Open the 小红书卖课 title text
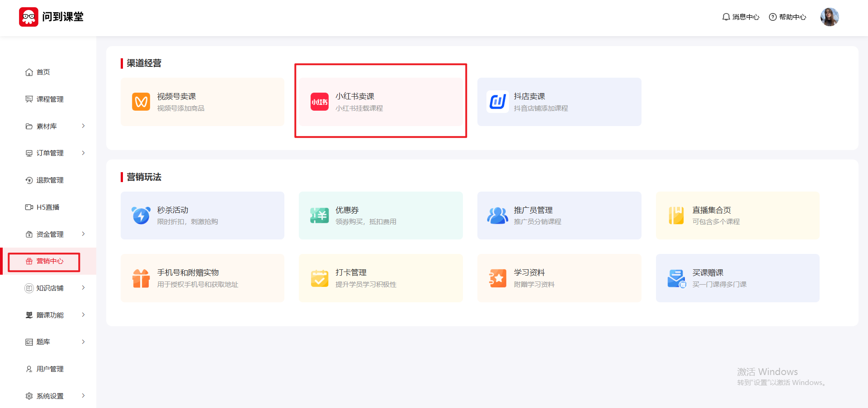The height and width of the screenshot is (408, 868). pos(355,96)
